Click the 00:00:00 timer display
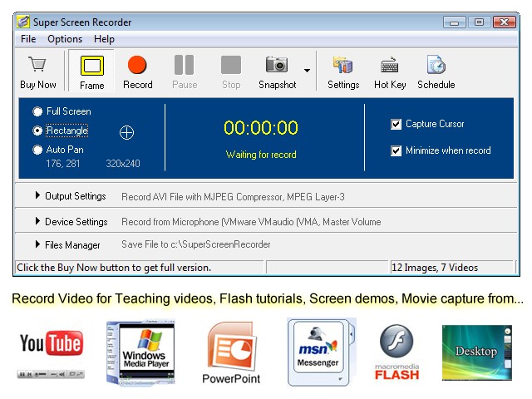532x399 pixels. tap(261, 128)
